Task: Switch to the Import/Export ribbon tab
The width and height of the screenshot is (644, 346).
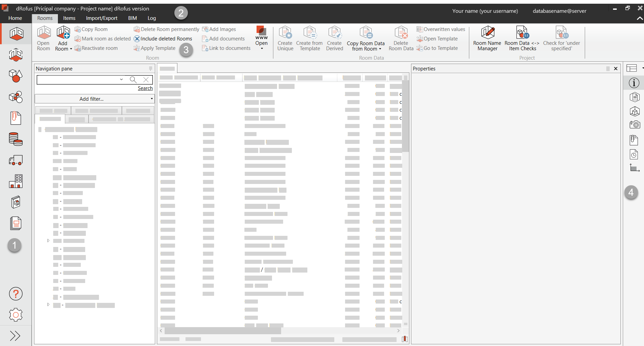Action: click(x=101, y=18)
